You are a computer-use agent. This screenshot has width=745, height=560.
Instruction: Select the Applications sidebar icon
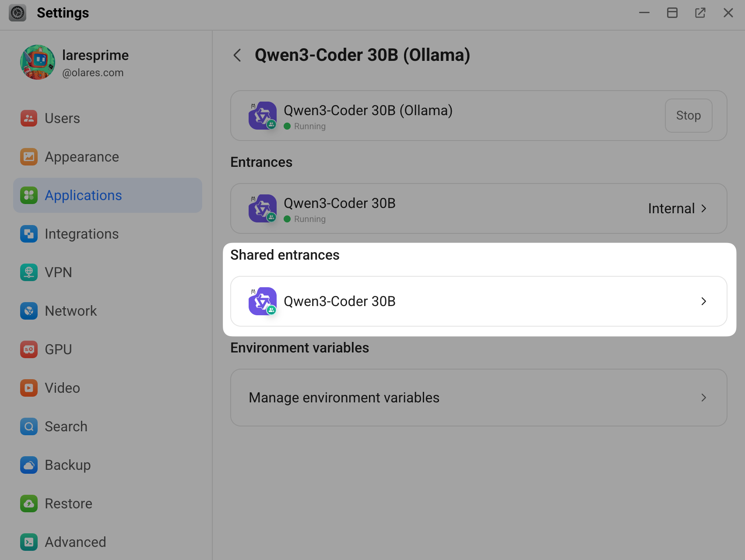click(29, 195)
